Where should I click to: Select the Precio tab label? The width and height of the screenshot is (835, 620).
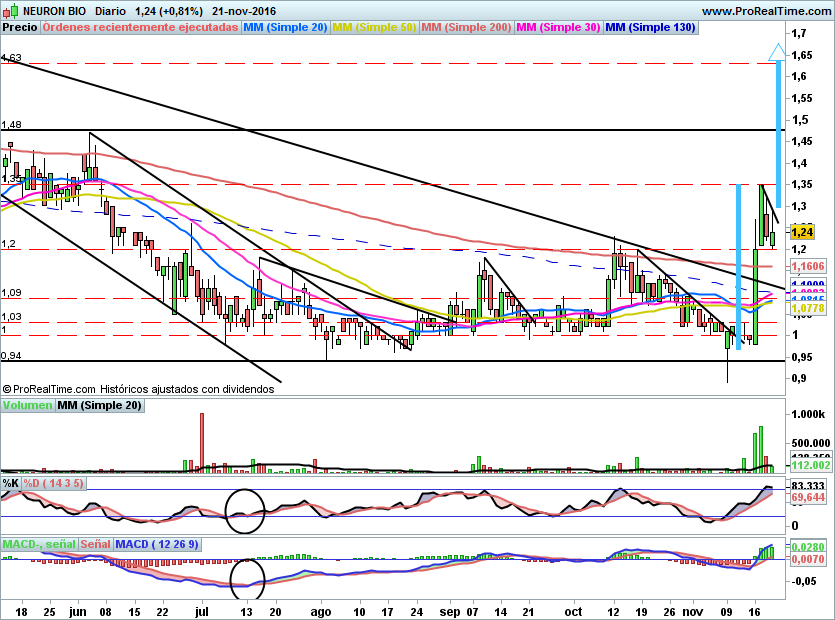point(20,28)
